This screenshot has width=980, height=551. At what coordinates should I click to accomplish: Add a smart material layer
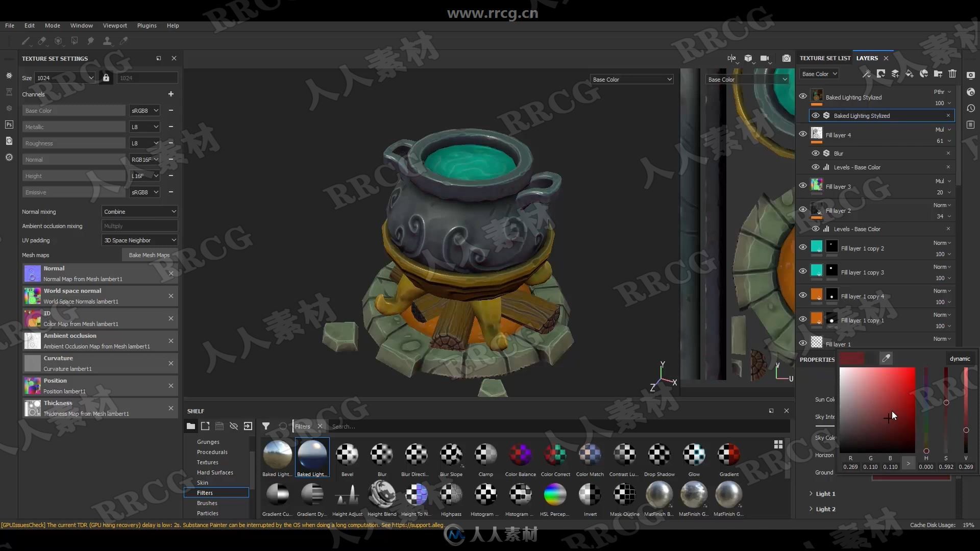tap(924, 74)
